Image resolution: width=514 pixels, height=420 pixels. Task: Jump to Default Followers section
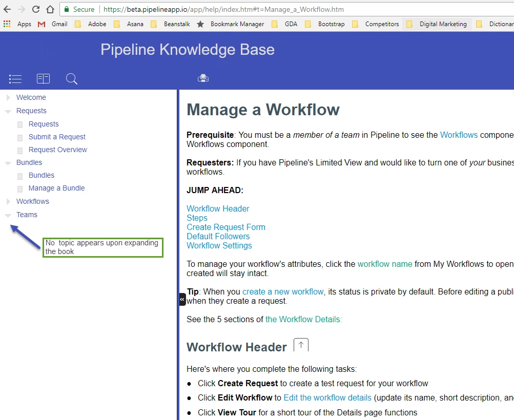point(218,236)
